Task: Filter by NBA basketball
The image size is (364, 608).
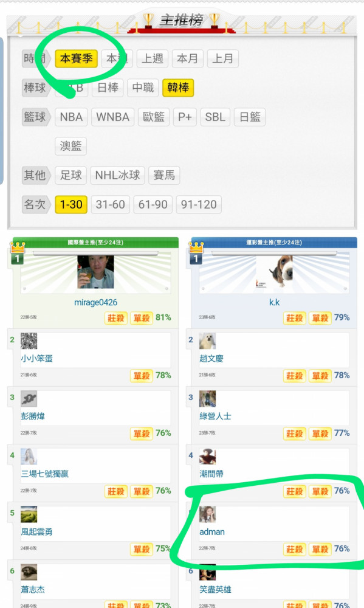Action: point(71,117)
